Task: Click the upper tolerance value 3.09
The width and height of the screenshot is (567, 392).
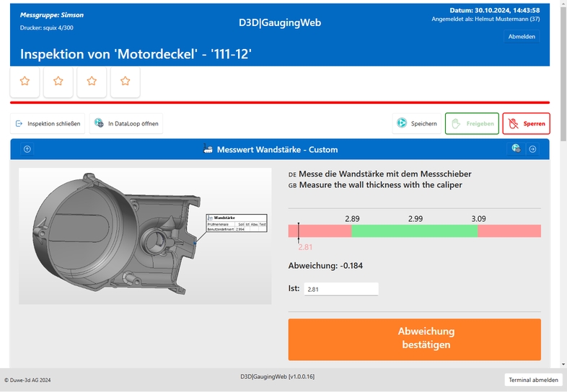Action: (478, 219)
